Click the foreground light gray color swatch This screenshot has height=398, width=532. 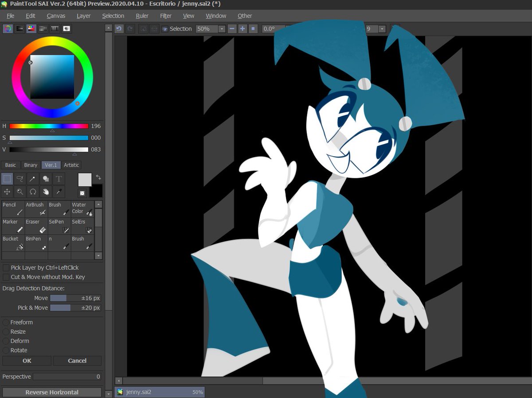click(x=85, y=180)
